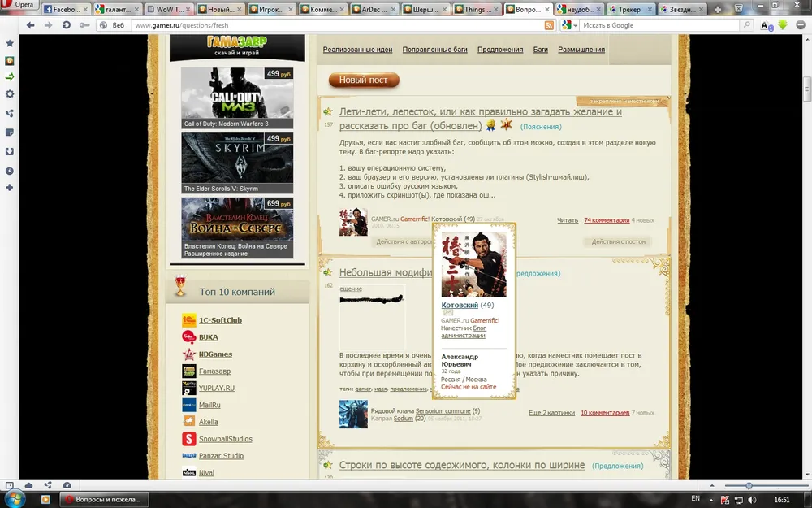Toggle Opera Turbo icon in status bar
The image size is (812, 508).
67,485
